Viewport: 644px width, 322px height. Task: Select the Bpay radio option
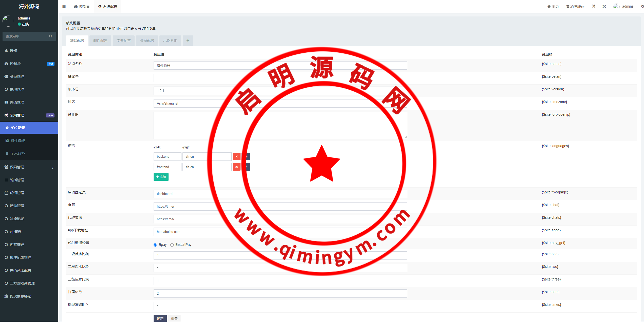(155, 245)
